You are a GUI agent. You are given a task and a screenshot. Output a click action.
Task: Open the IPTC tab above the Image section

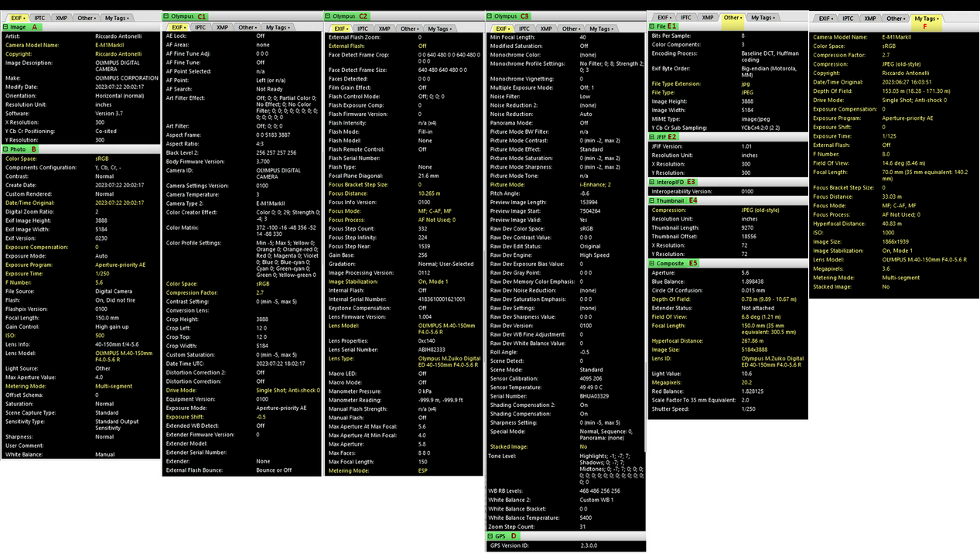(x=39, y=18)
